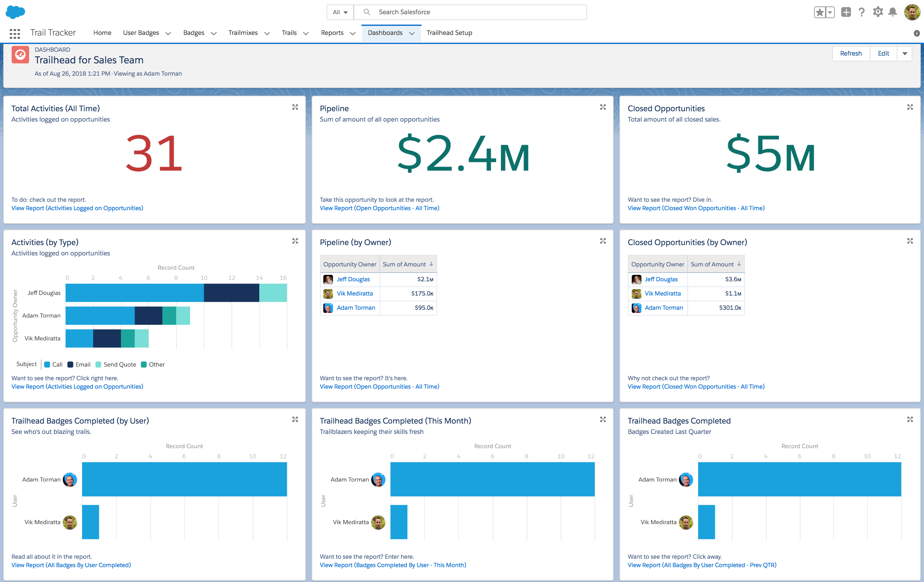Click the user profile avatar icon

point(910,11)
